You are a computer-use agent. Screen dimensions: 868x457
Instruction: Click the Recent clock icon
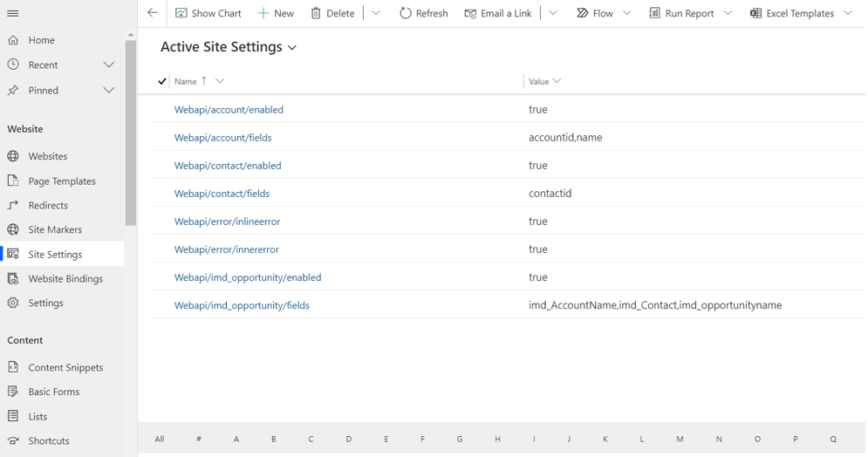point(13,65)
